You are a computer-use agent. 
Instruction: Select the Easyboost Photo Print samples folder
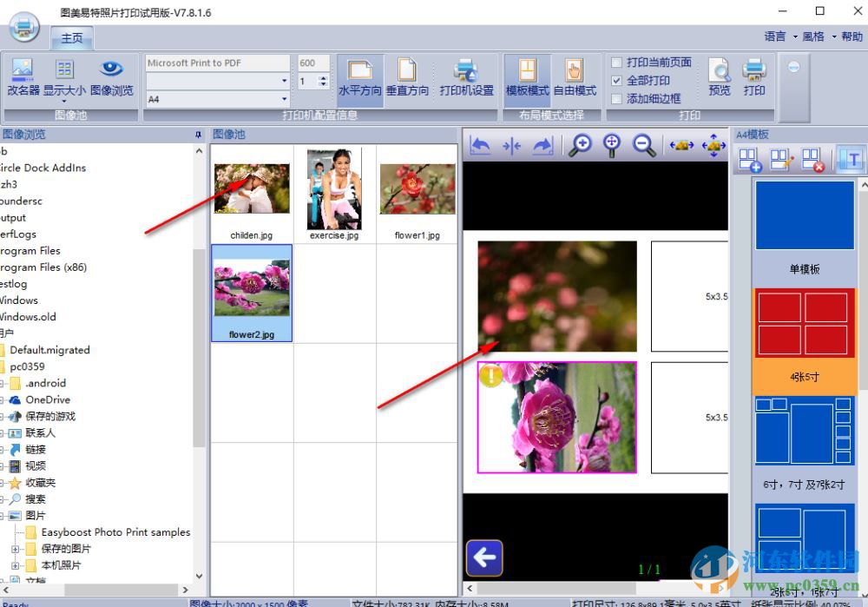point(115,532)
